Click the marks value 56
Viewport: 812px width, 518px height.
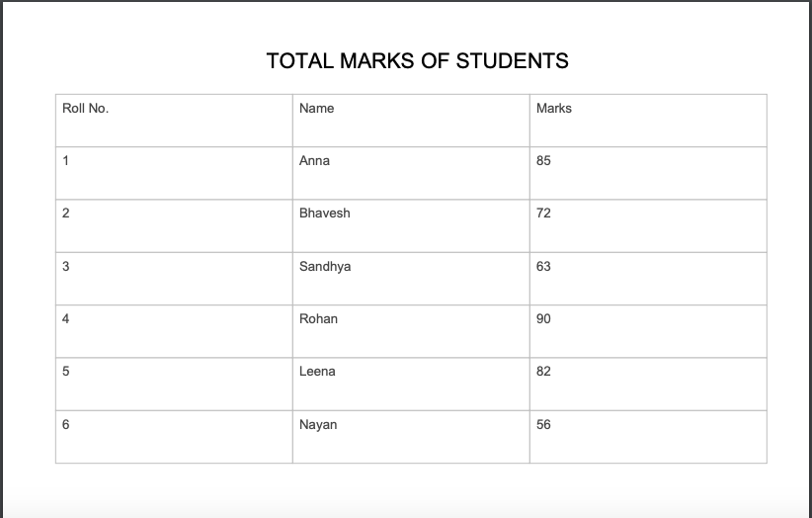pos(543,425)
